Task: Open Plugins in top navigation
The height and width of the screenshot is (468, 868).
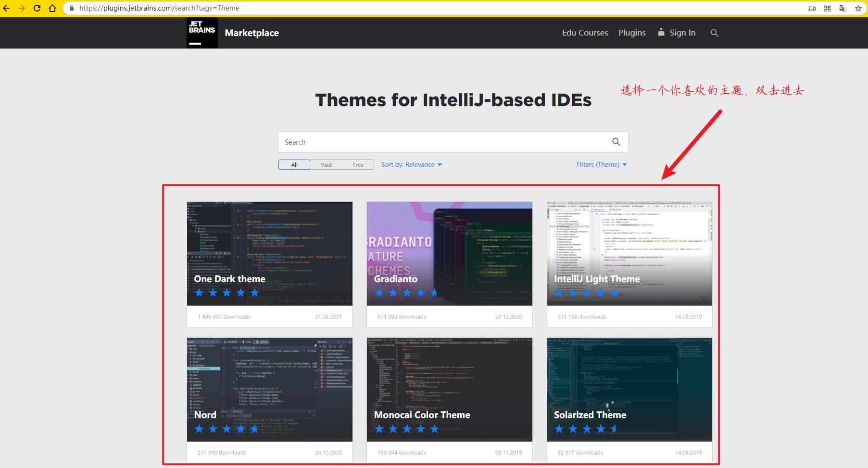Action: [x=632, y=33]
